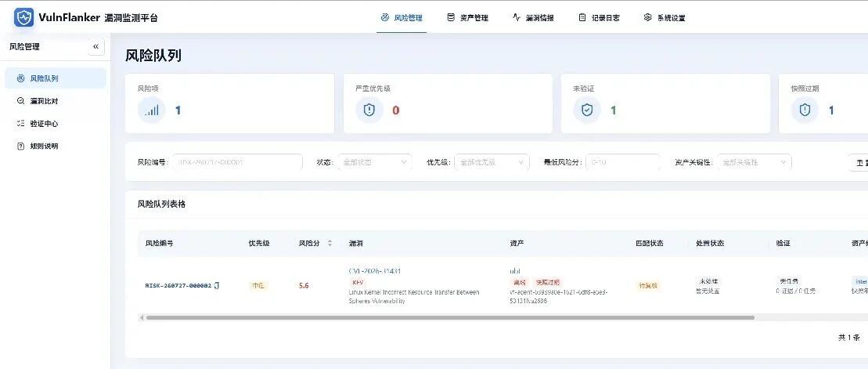Click the 验证中心 checklist icon in sidebar
Image resolution: width=868 pixels, height=369 pixels.
click(x=21, y=124)
